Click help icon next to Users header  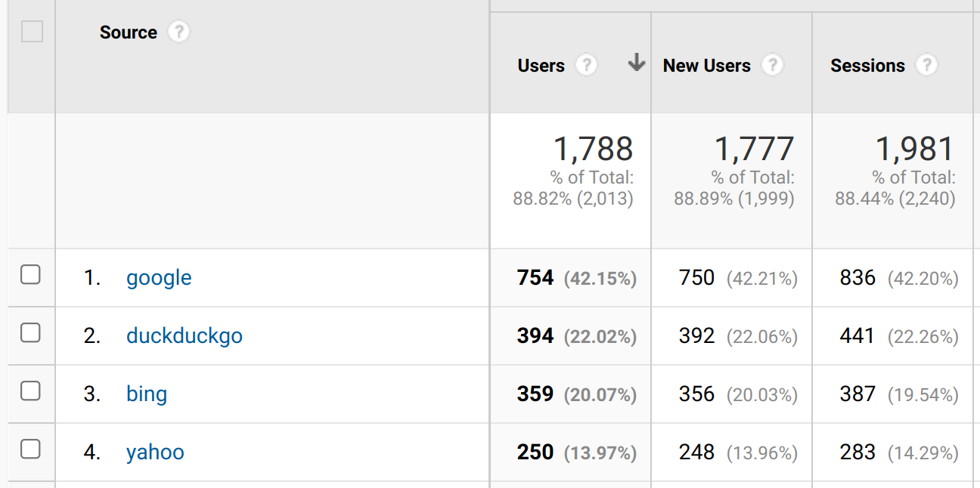(x=586, y=66)
